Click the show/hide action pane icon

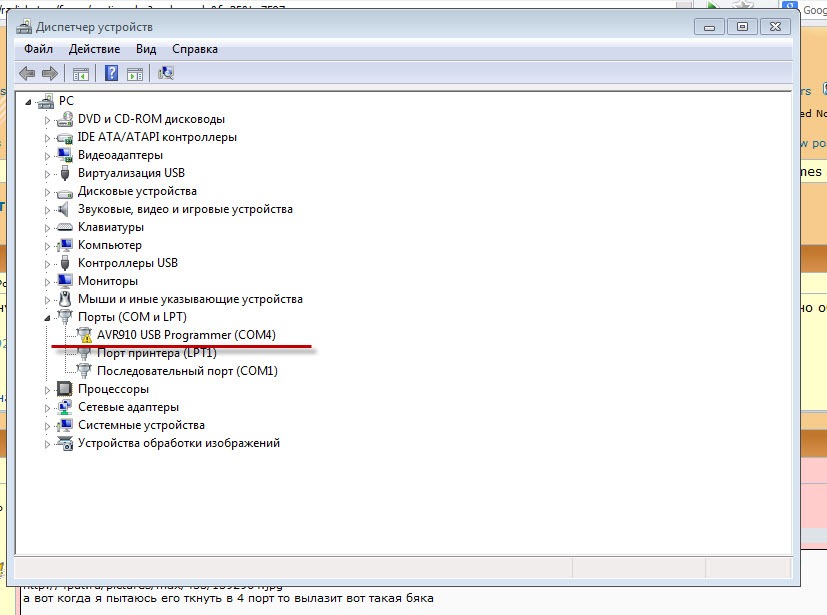coord(135,73)
